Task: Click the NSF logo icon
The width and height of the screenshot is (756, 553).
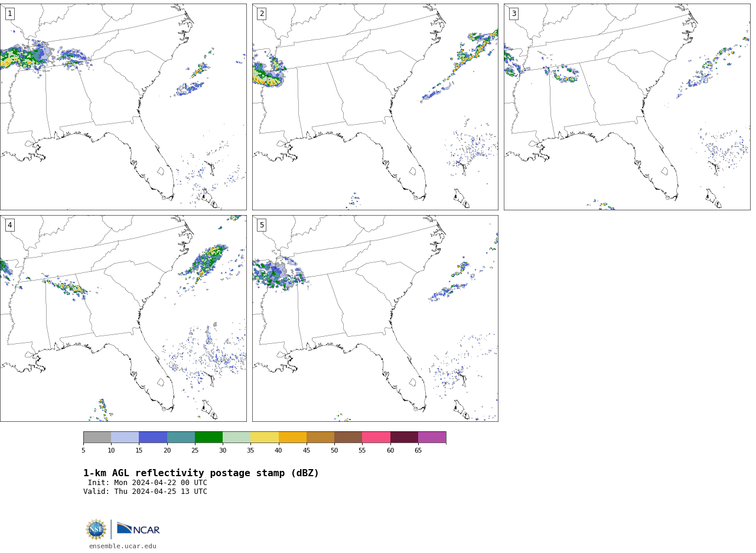Action: [x=96, y=529]
